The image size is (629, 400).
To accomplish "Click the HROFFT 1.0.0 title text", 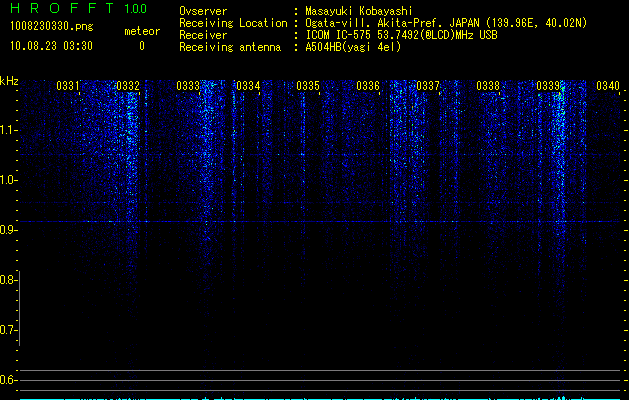I will click(x=79, y=8).
